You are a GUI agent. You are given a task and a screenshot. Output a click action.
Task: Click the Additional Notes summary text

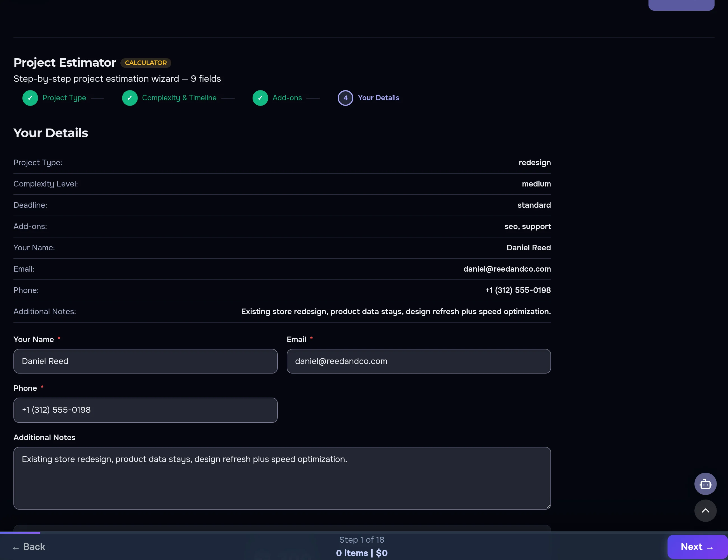click(396, 312)
